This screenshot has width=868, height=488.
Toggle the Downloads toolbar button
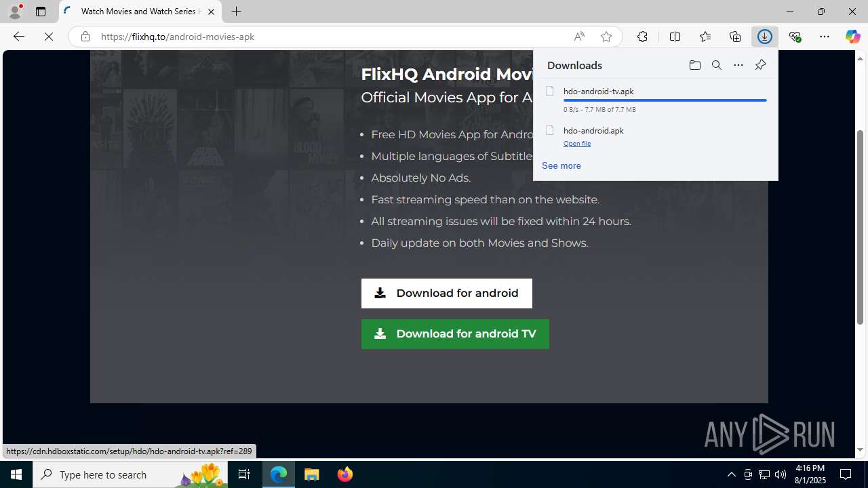(764, 37)
